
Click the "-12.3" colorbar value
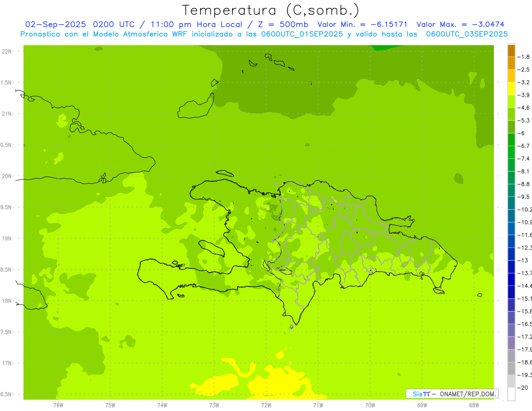pyautogui.click(x=525, y=247)
